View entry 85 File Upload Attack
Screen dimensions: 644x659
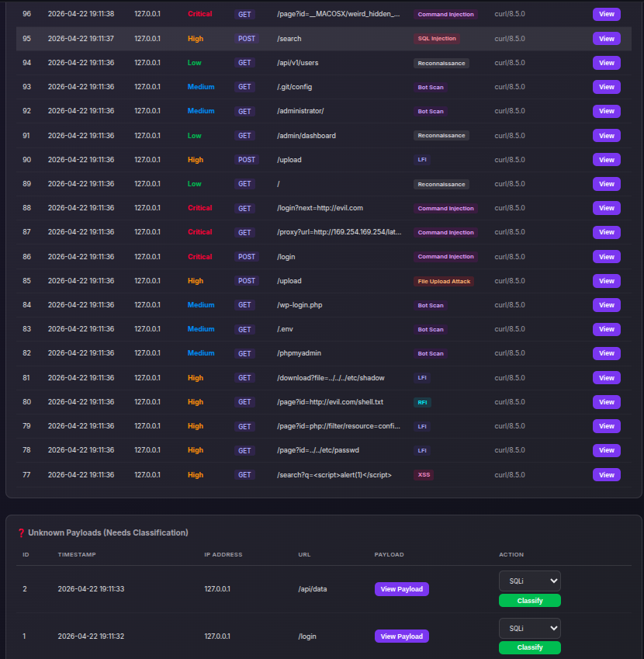coord(606,281)
